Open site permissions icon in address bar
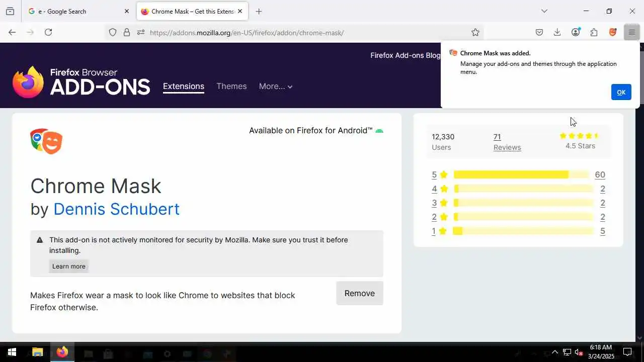This screenshot has width=644, height=362. click(141, 32)
